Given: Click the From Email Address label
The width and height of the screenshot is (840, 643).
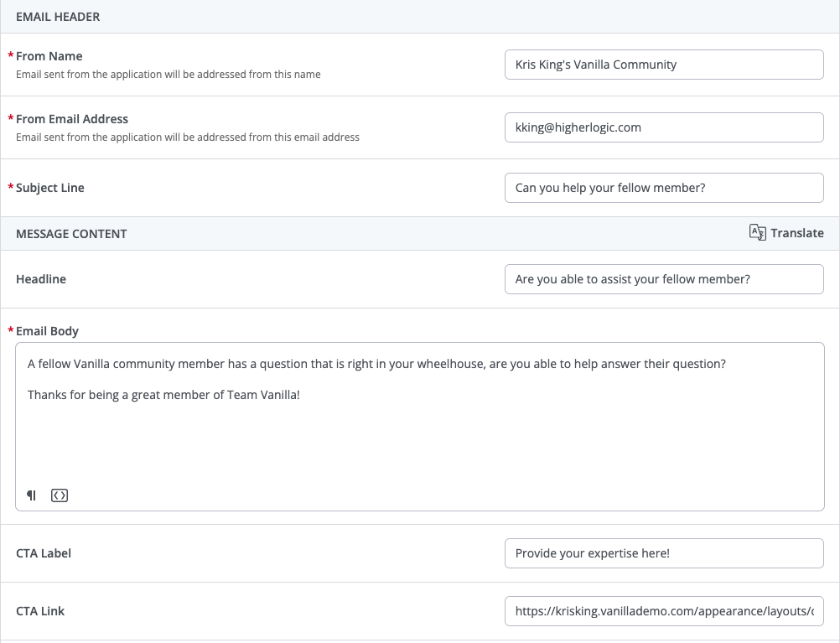Looking at the screenshot, I should coord(72,119).
